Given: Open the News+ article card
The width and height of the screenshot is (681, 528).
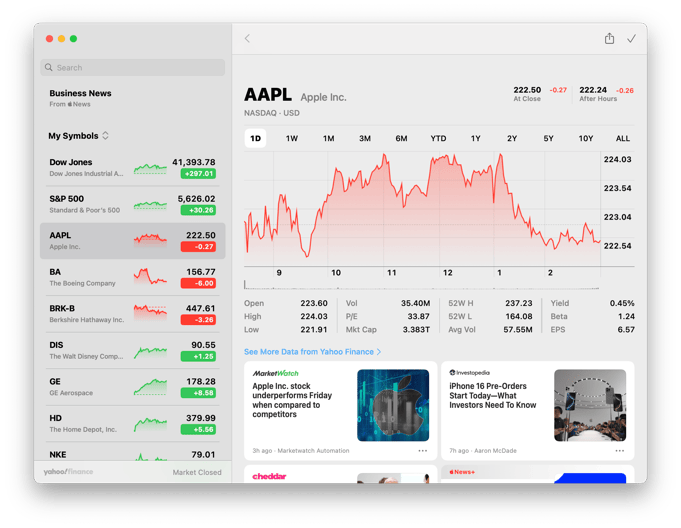Looking at the screenshot, I should click(537, 474).
